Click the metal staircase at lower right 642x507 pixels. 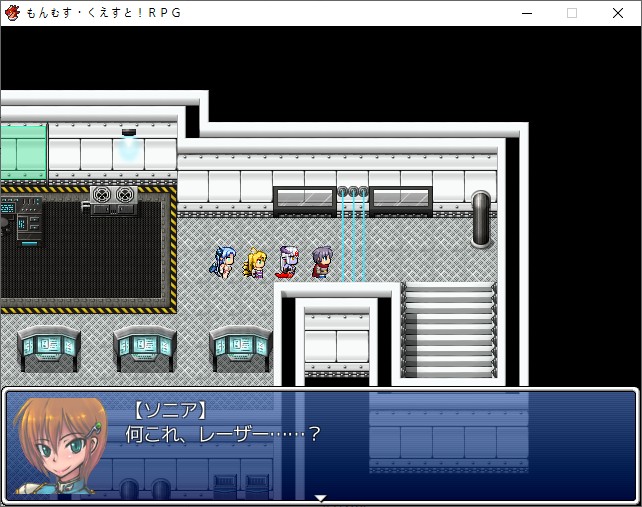(449, 330)
